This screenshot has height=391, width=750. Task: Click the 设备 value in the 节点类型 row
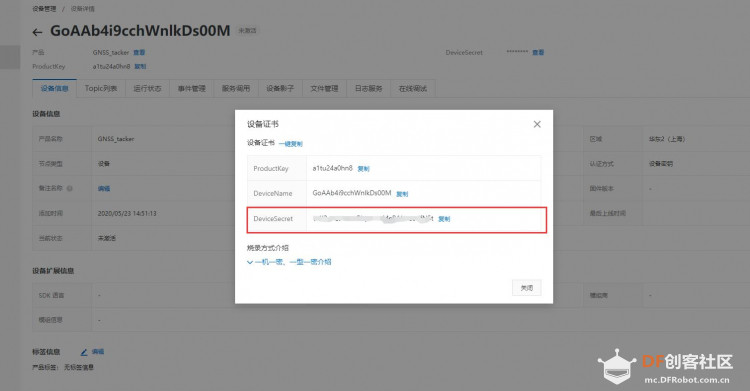coord(104,164)
